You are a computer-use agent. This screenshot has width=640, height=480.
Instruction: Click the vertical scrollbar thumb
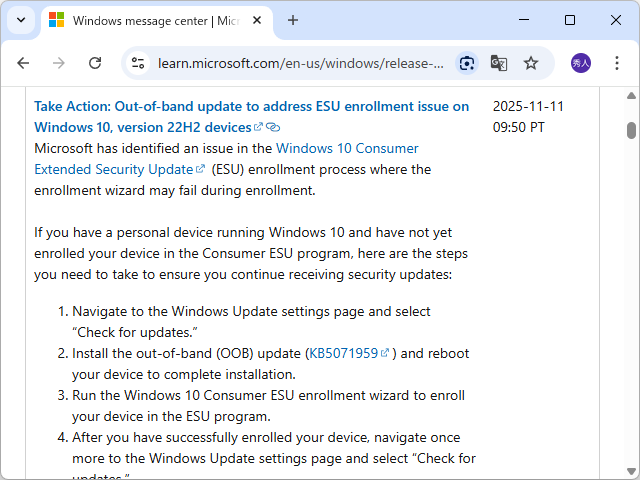631,130
